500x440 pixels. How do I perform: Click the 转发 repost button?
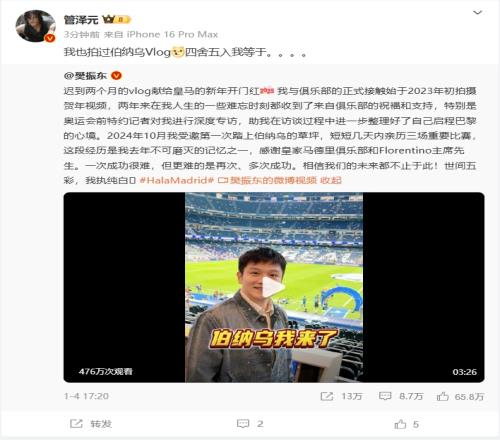[x=91, y=424]
